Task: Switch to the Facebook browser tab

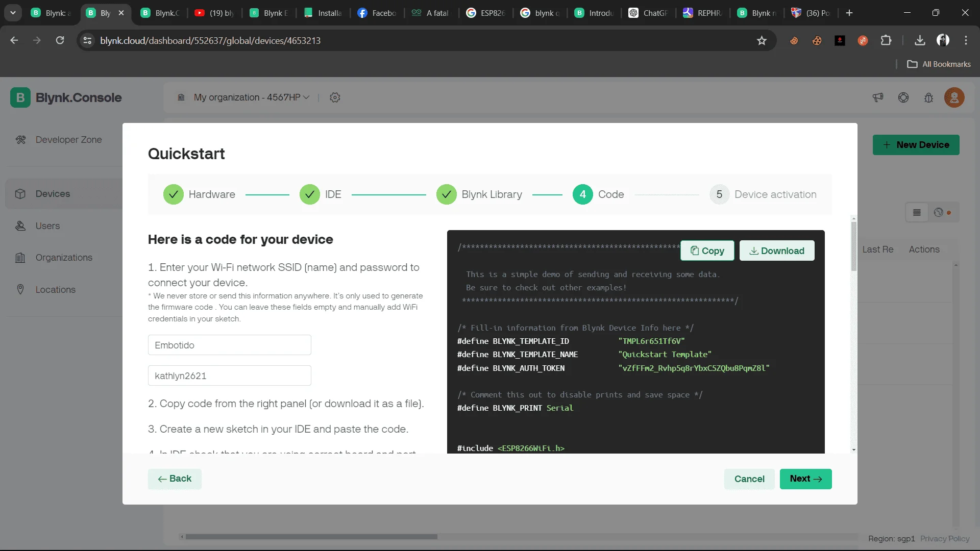Action: pyautogui.click(x=377, y=13)
